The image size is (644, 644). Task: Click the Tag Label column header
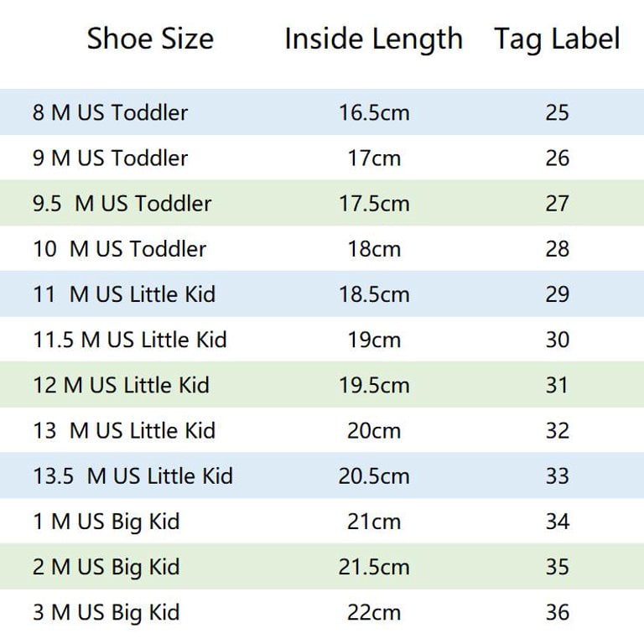tap(557, 39)
